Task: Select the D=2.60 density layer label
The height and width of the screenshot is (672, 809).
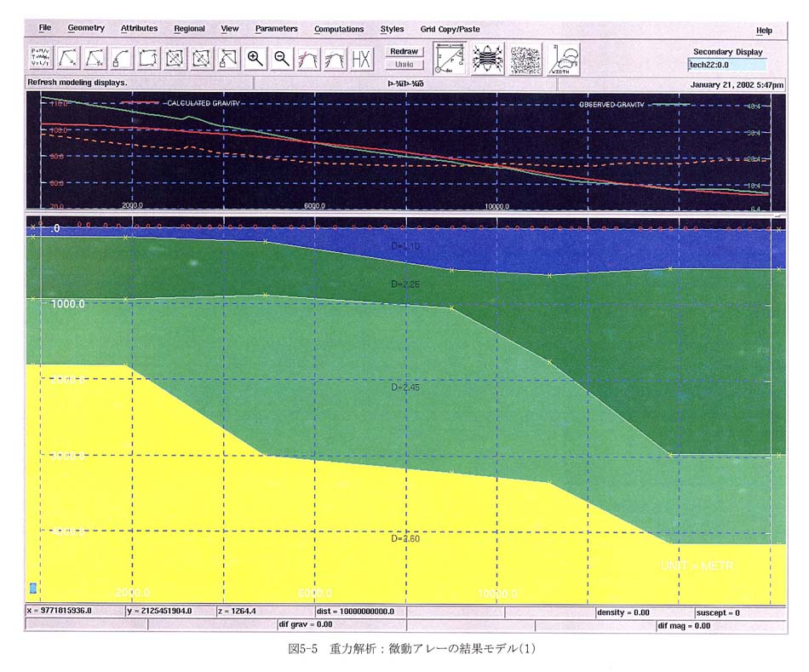Action: click(405, 538)
